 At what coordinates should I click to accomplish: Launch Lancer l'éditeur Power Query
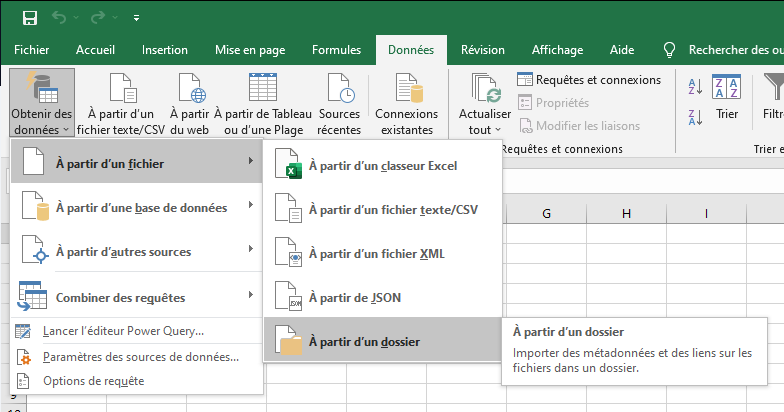(x=136, y=331)
